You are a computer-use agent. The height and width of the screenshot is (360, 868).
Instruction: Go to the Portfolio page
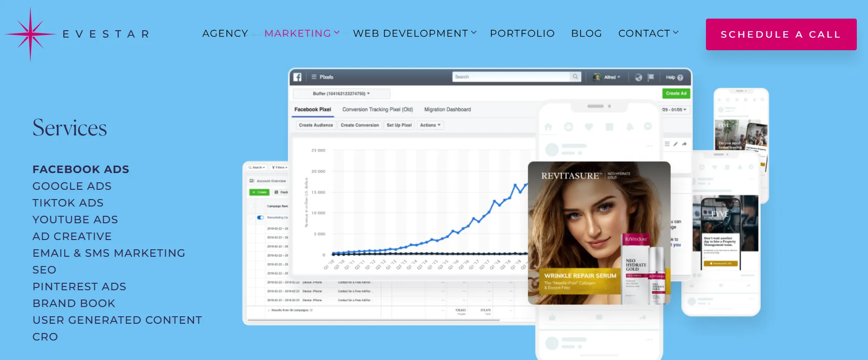(x=522, y=33)
